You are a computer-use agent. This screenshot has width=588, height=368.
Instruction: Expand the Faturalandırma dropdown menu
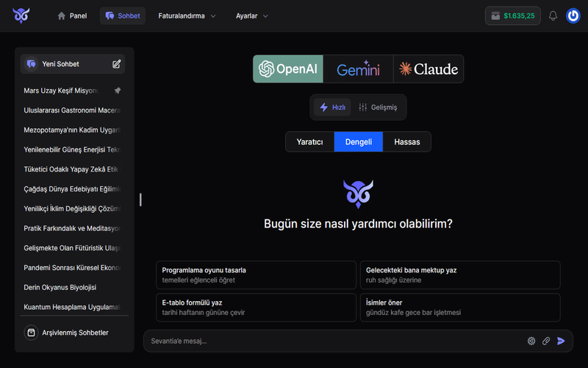click(187, 15)
